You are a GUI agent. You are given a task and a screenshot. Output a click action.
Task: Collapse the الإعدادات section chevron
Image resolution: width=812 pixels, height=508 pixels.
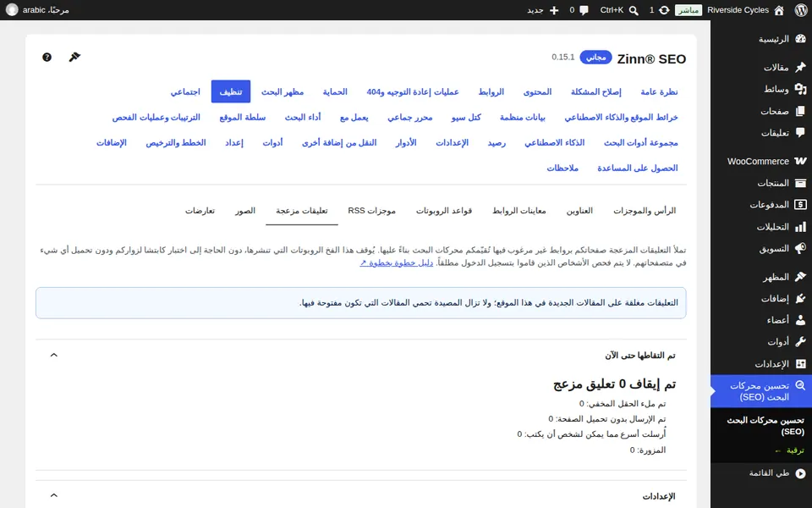point(54,495)
